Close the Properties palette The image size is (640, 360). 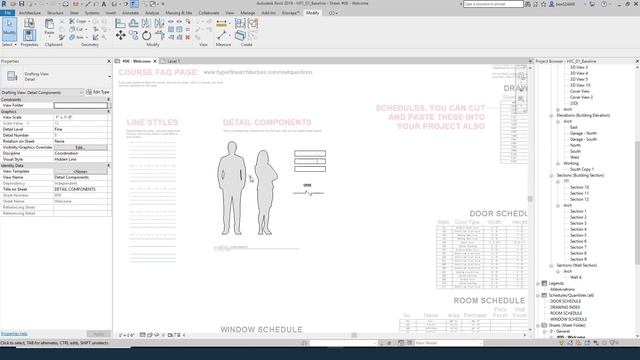109,61
